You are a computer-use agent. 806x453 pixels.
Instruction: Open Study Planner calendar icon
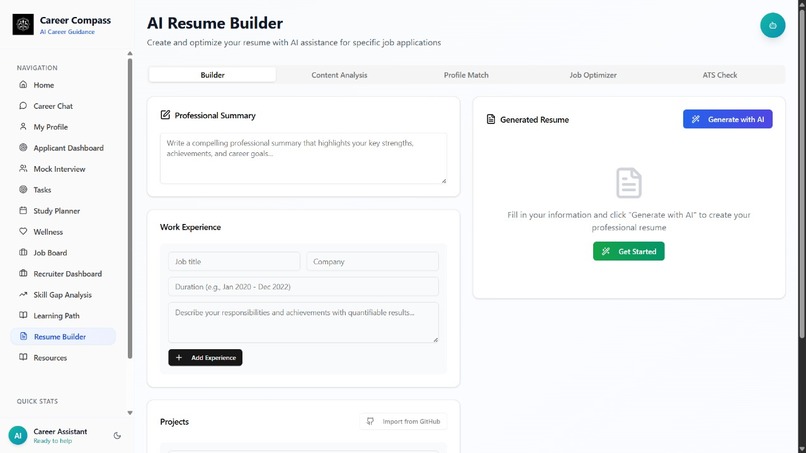coord(23,210)
